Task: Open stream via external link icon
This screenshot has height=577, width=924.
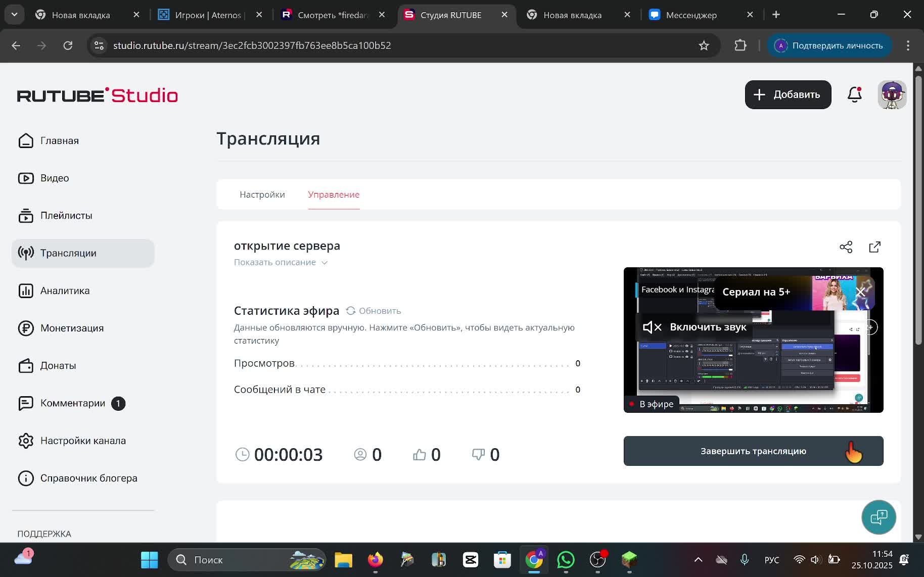Action: 874,247
